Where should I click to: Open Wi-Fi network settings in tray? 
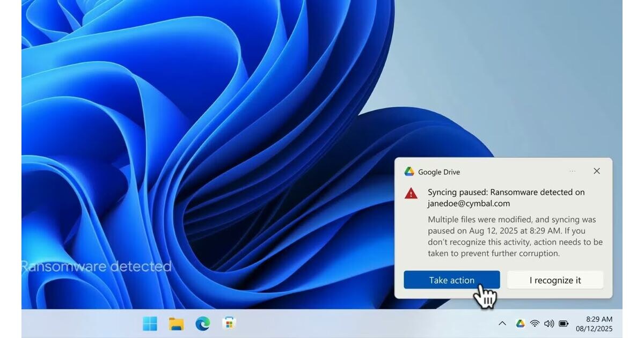point(535,324)
